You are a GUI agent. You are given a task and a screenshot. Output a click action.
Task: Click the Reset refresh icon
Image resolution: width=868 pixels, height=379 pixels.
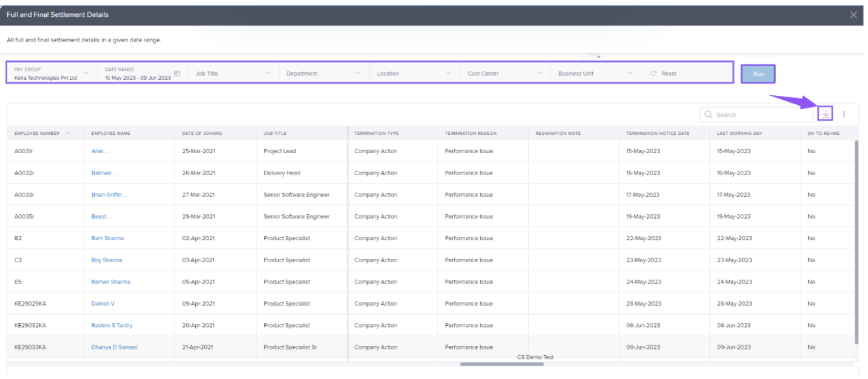pos(654,73)
